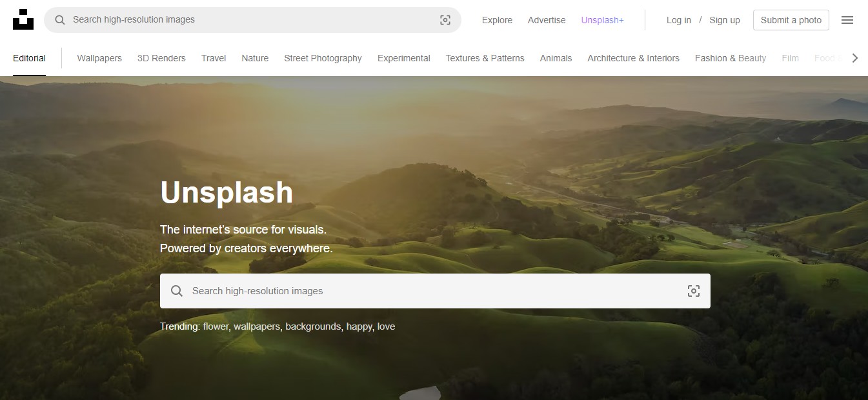Focus the hero search high-resolution images field
Image resolution: width=868 pixels, height=400 pixels.
tap(435, 291)
